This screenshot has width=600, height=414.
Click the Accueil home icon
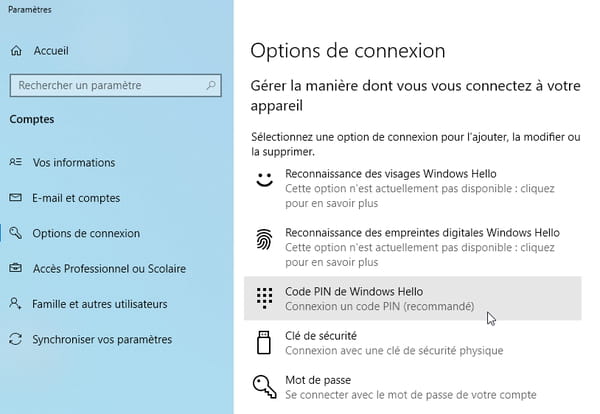click(x=16, y=51)
